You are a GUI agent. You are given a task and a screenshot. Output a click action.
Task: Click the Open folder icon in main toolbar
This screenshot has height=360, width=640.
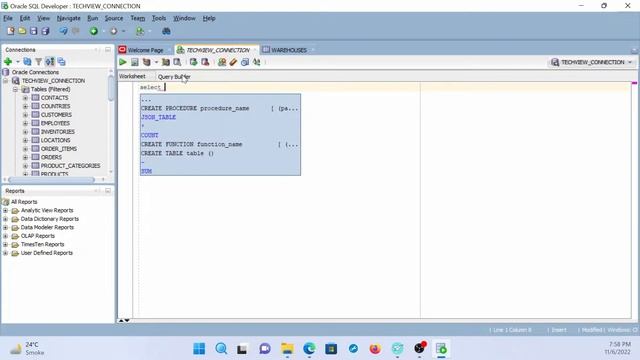click(22, 31)
